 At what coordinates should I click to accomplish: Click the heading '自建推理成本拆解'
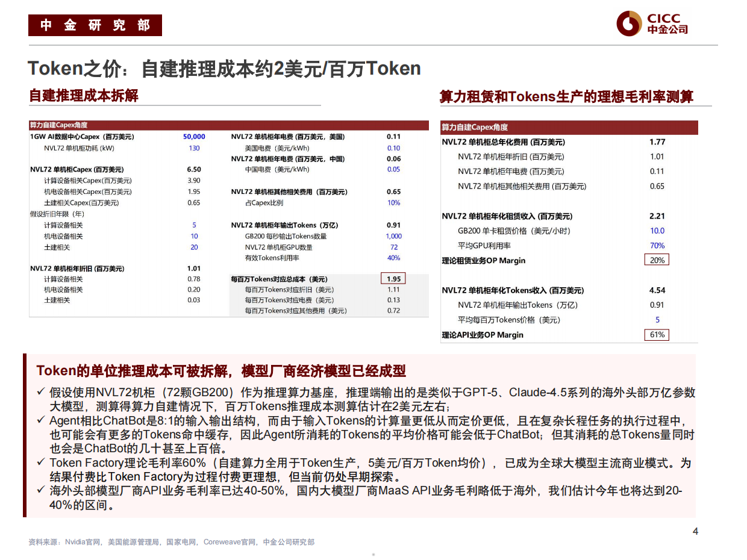(x=84, y=95)
